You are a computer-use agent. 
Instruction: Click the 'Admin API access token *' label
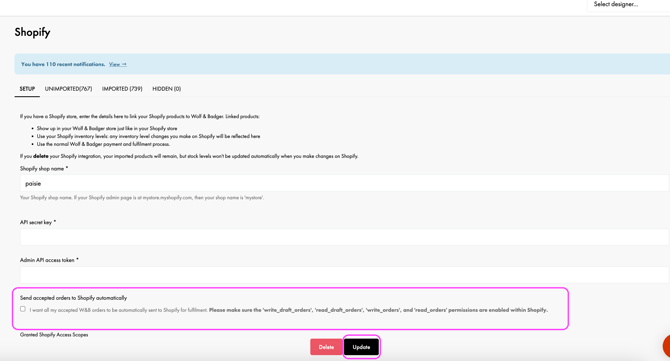coord(49,260)
